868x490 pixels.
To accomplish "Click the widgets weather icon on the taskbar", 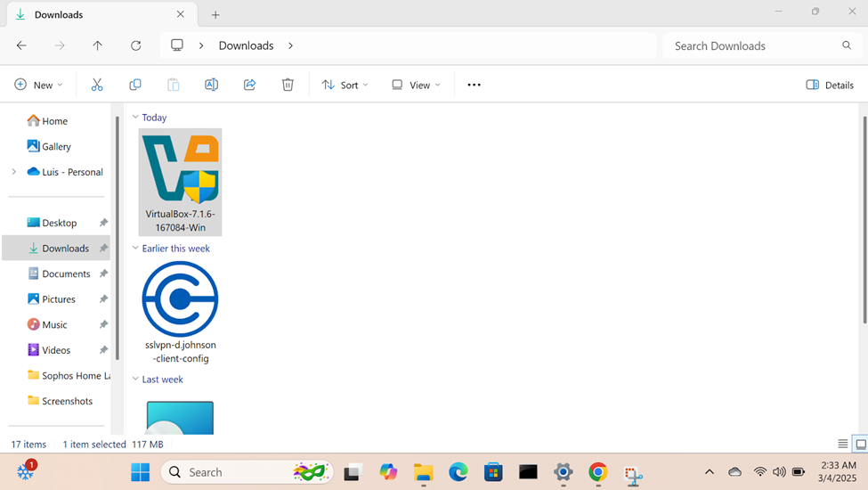I will coord(26,471).
